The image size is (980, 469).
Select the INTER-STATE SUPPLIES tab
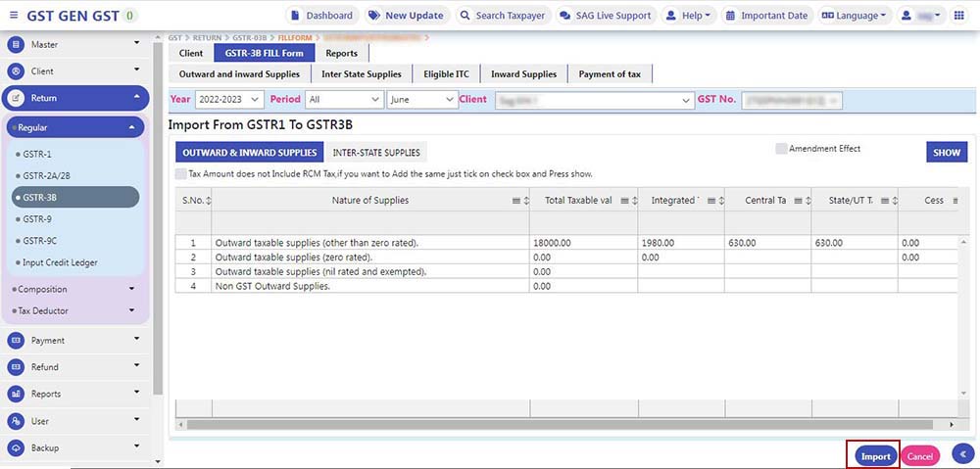(376, 153)
